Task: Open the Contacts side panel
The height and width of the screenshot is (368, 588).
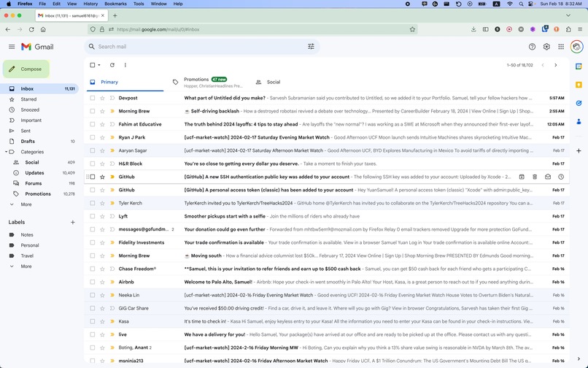Action: click(579, 121)
